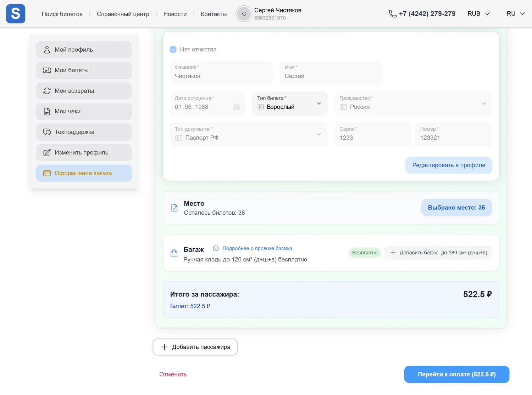Click the green Бесплатно badge
This screenshot has width=532, height=395.
coord(365,253)
